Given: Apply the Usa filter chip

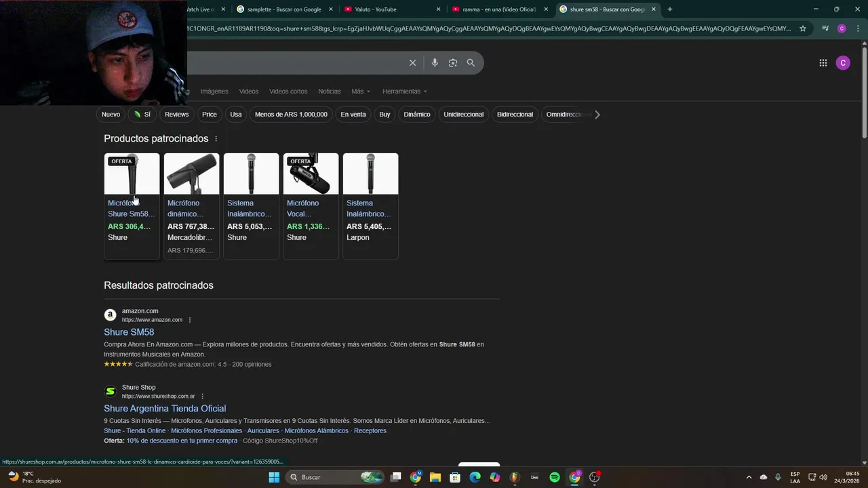Looking at the screenshot, I should (236, 115).
